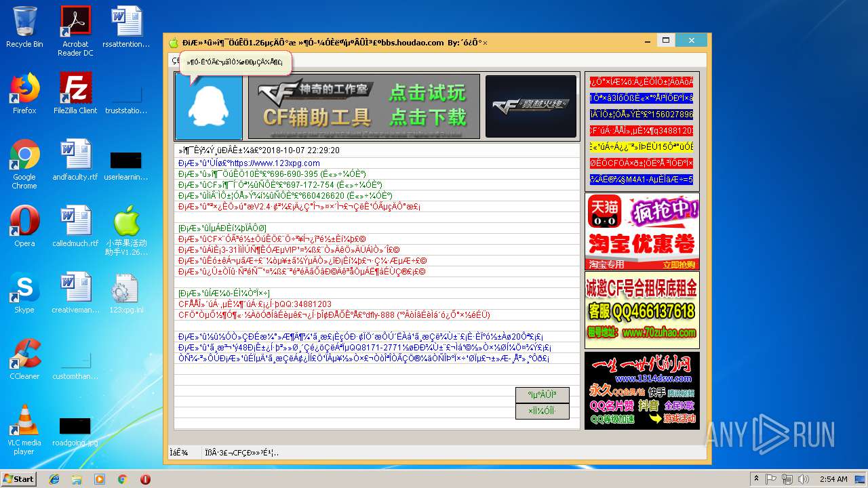Open the 天猫 淘宝优惠卷 advertisement
868x488 pixels.
click(642, 232)
